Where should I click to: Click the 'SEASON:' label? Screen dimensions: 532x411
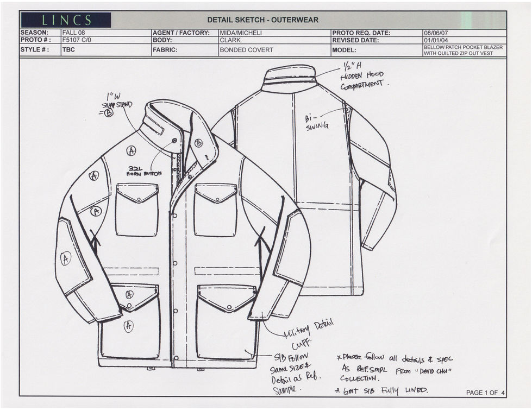[x=34, y=33]
